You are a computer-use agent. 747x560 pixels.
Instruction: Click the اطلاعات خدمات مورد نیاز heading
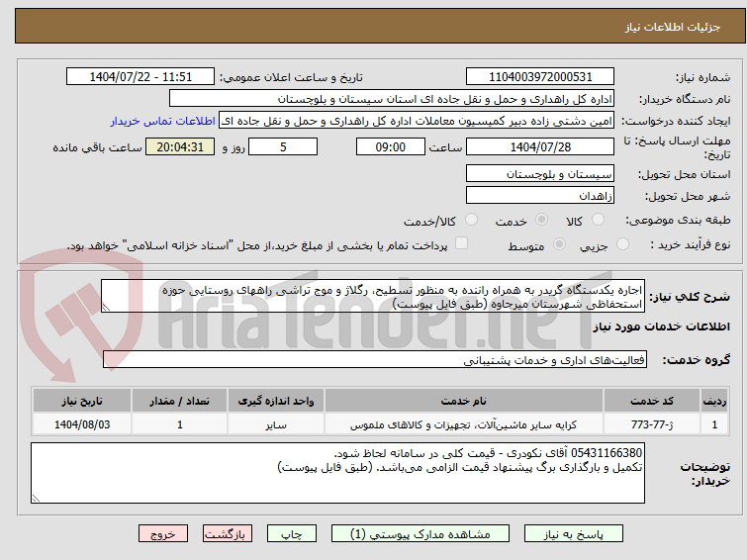point(661,327)
